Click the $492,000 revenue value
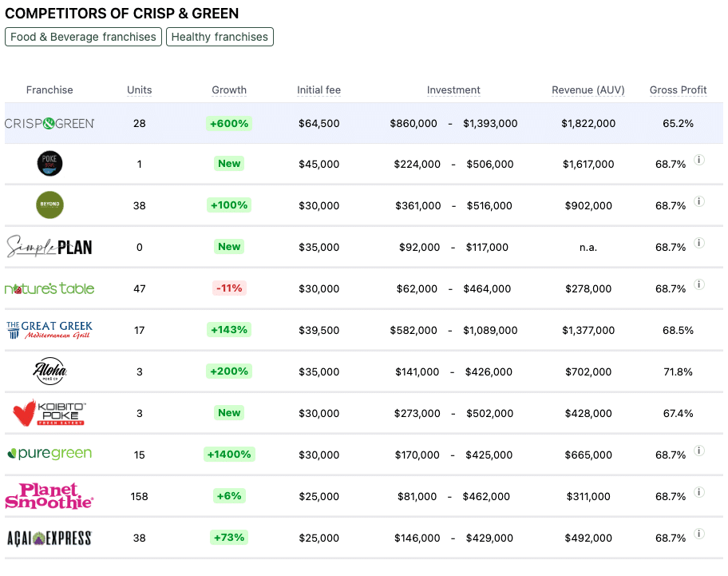The width and height of the screenshot is (728, 576). [588, 538]
